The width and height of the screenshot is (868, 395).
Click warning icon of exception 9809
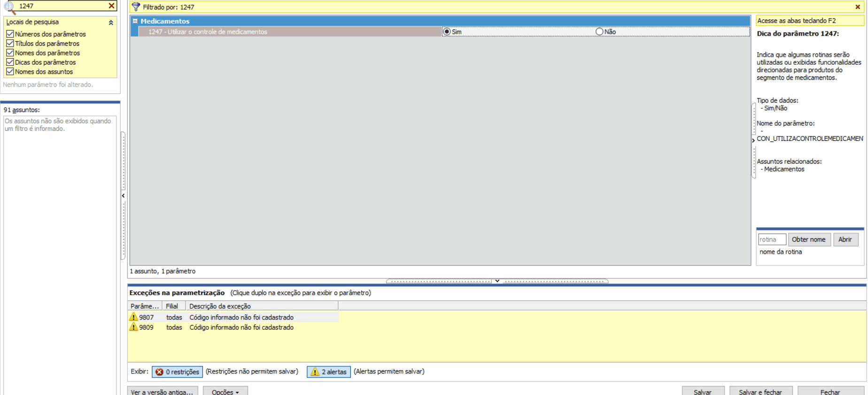pyautogui.click(x=134, y=327)
